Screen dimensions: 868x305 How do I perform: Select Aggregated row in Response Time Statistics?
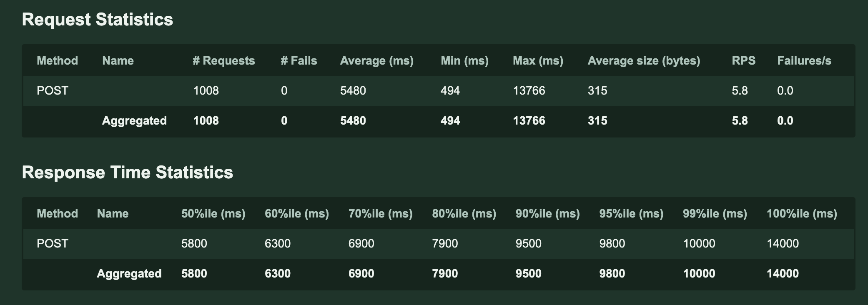[x=129, y=274]
